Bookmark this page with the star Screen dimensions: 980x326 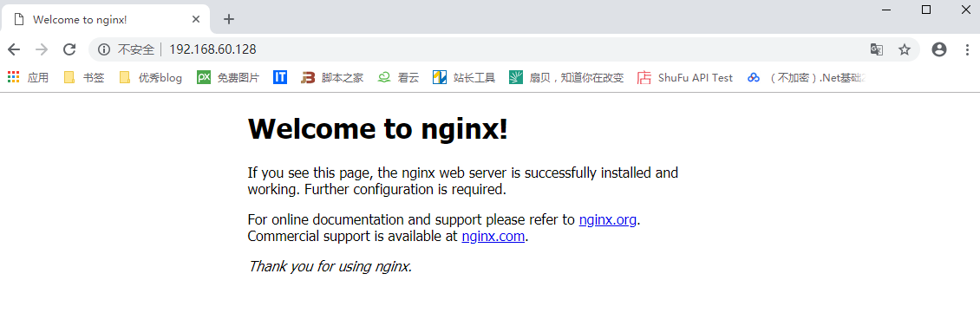point(905,50)
